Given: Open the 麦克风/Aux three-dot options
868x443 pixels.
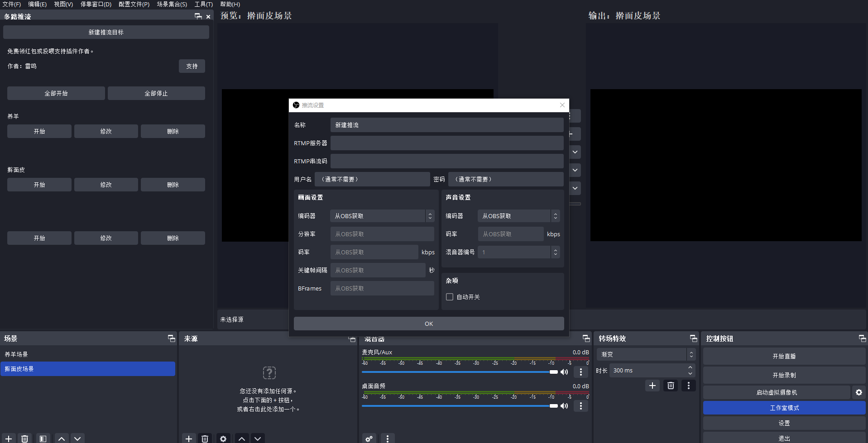Looking at the screenshot, I should 581,372.
